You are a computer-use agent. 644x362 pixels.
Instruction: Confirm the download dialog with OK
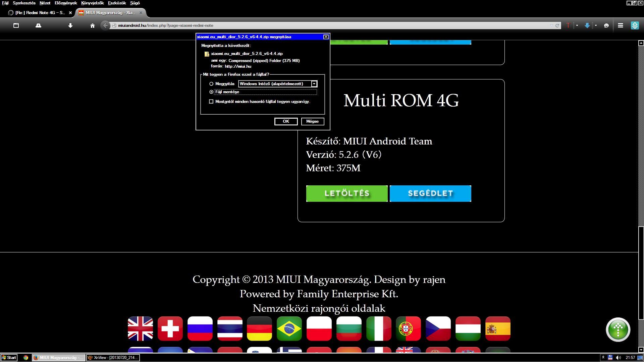(x=286, y=121)
